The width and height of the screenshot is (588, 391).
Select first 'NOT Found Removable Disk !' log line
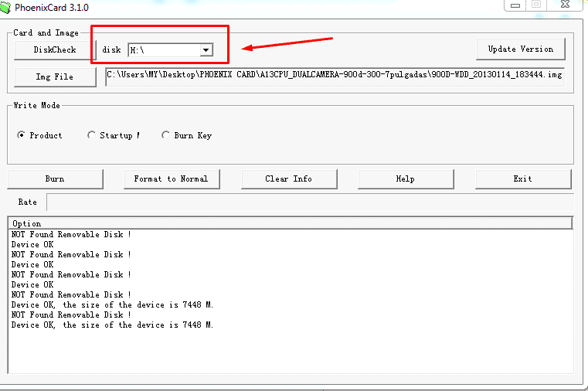coord(71,234)
